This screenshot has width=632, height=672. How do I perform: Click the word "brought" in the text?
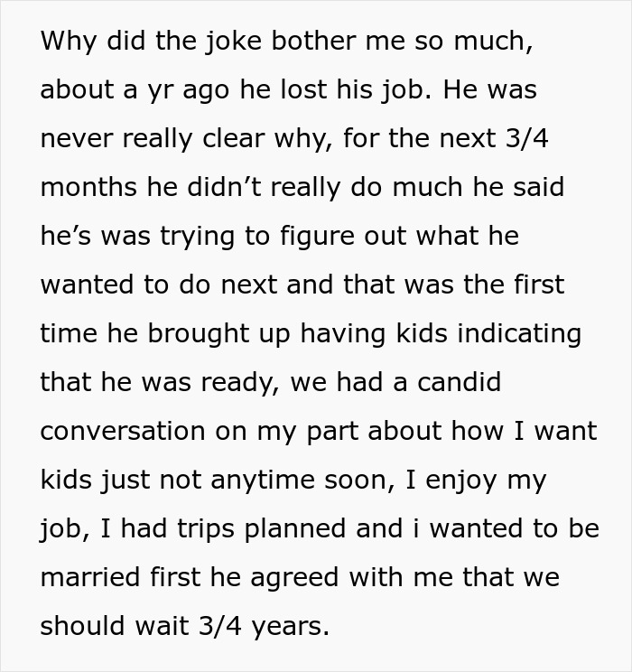(199, 334)
